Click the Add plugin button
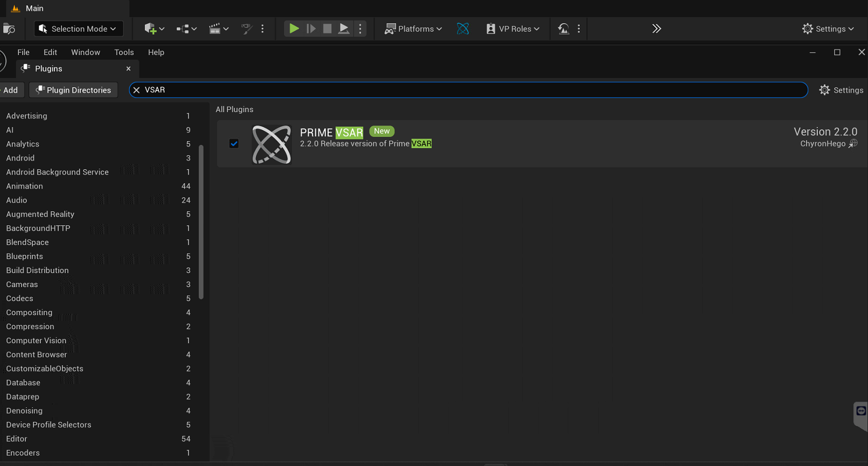 pyautogui.click(x=10, y=90)
